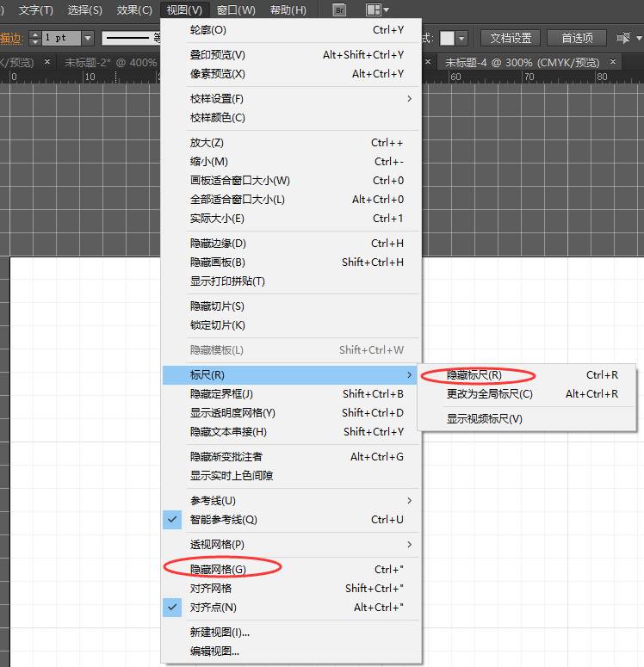Choose 全部适合窗口大小(L)
This screenshot has height=667, width=644.
292,200
